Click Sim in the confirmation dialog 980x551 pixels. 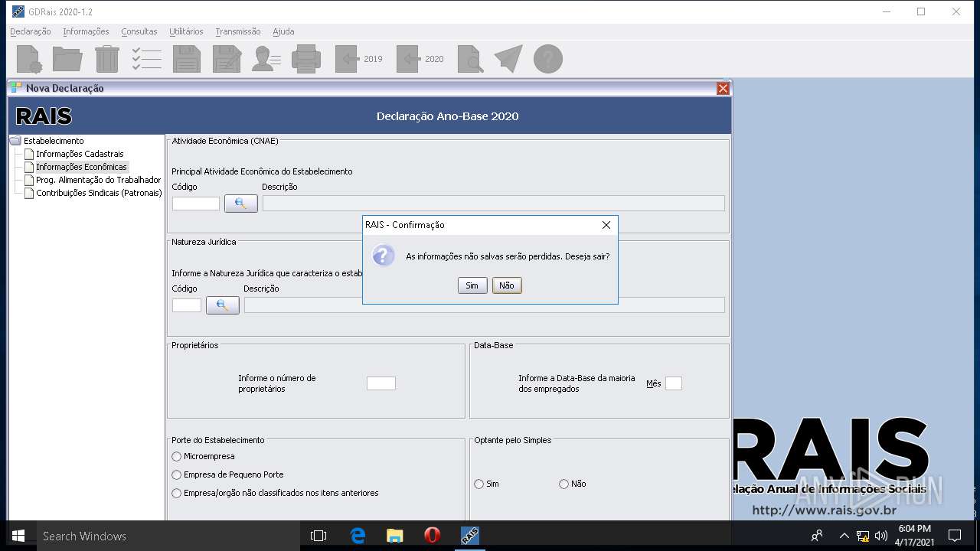point(472,285)
